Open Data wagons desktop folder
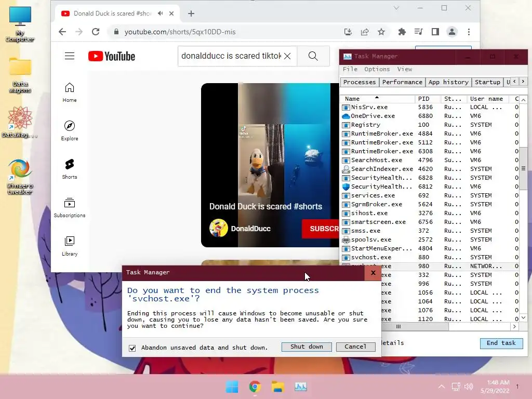The height and width of the screenshot is (399, 532). coord(20,75)
